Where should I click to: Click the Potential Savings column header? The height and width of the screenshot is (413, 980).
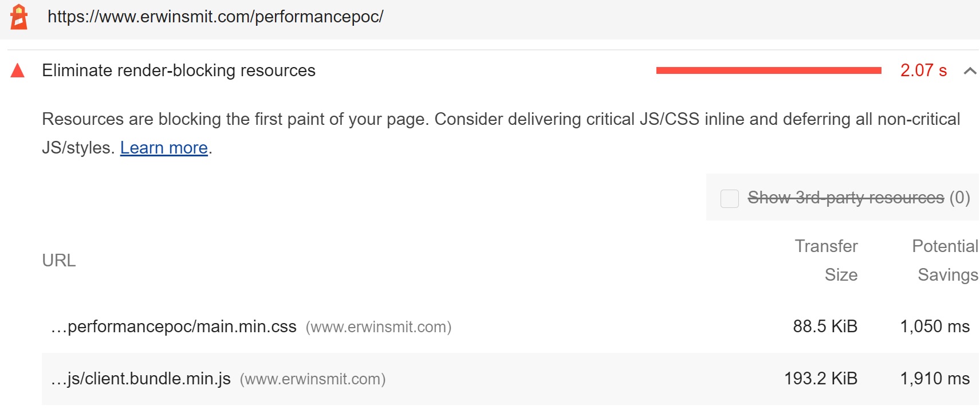[x=945, y=261]
